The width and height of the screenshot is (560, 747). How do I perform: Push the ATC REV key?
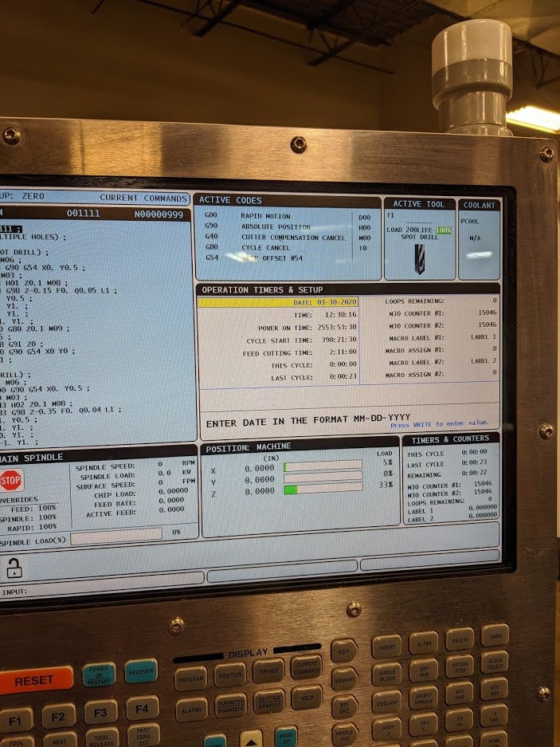(x=495, y=690)
